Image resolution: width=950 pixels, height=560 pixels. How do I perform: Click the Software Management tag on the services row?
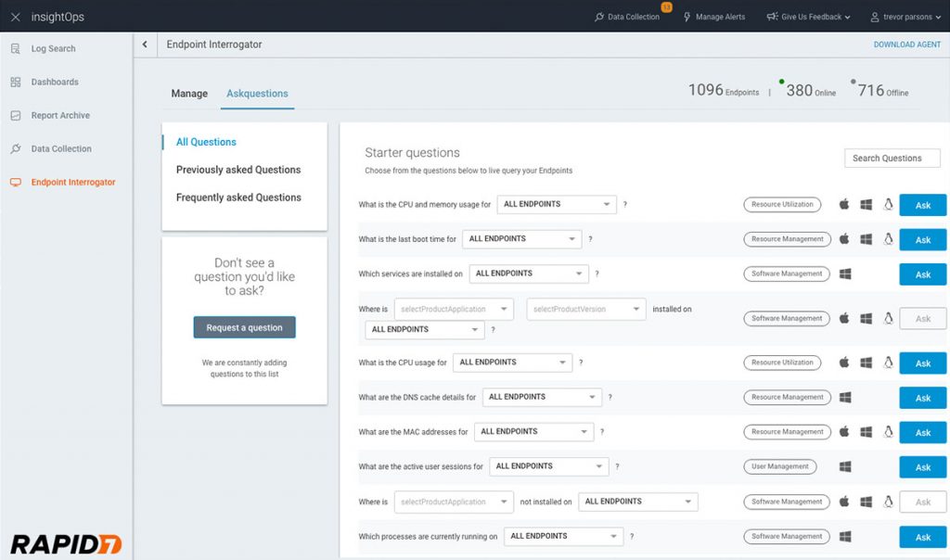coord(787,274)
